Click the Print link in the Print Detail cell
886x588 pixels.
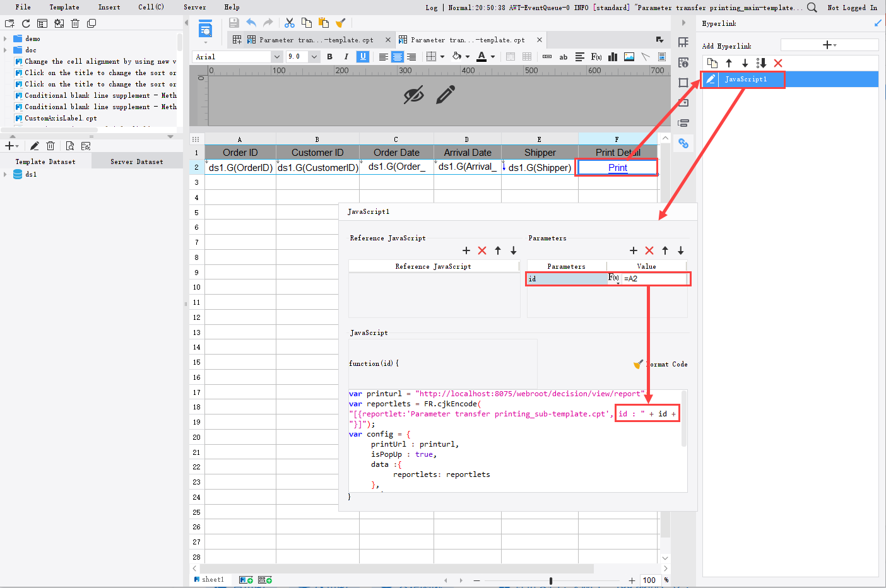[617, 167]
